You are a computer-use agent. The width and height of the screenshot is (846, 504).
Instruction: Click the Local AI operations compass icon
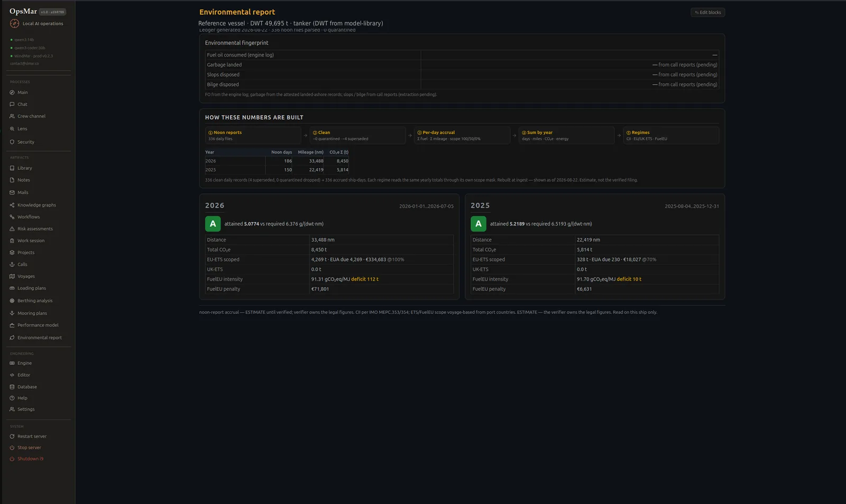14,24
